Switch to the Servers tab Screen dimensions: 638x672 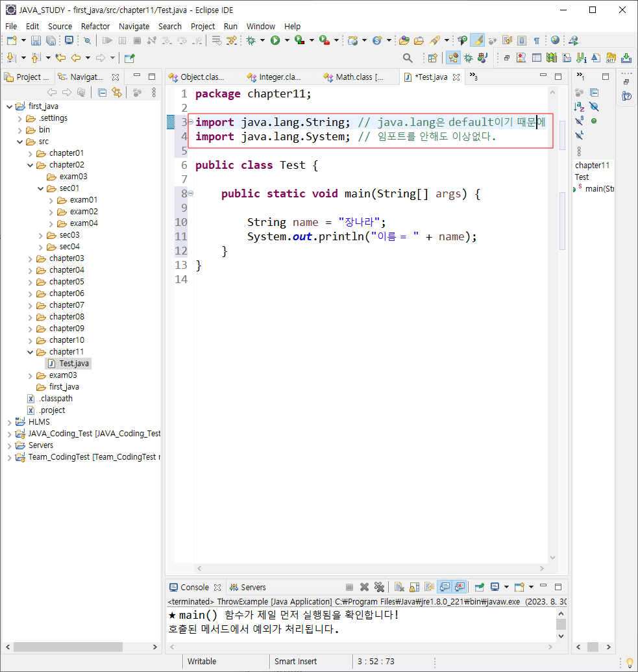click(248, 587)
